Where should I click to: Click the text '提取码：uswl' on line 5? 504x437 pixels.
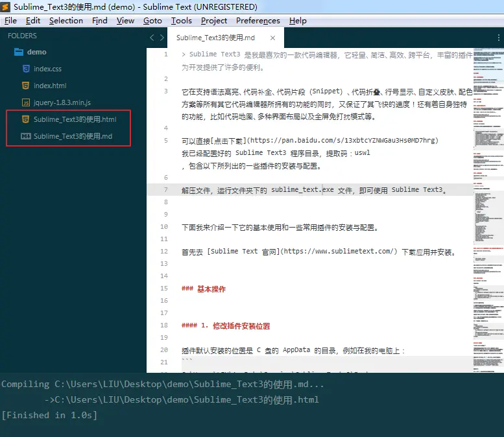click(x=348, y=153)
